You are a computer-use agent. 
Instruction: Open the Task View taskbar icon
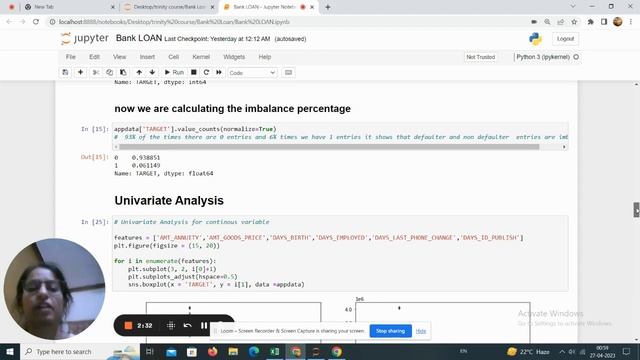pyautogui.click(x=150, y=351)
